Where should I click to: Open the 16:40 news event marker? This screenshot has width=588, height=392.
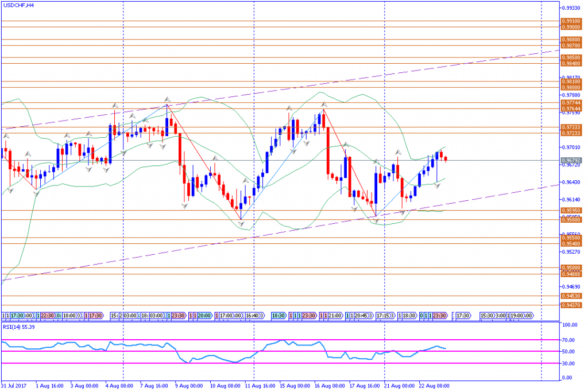(x=252, y=316)
